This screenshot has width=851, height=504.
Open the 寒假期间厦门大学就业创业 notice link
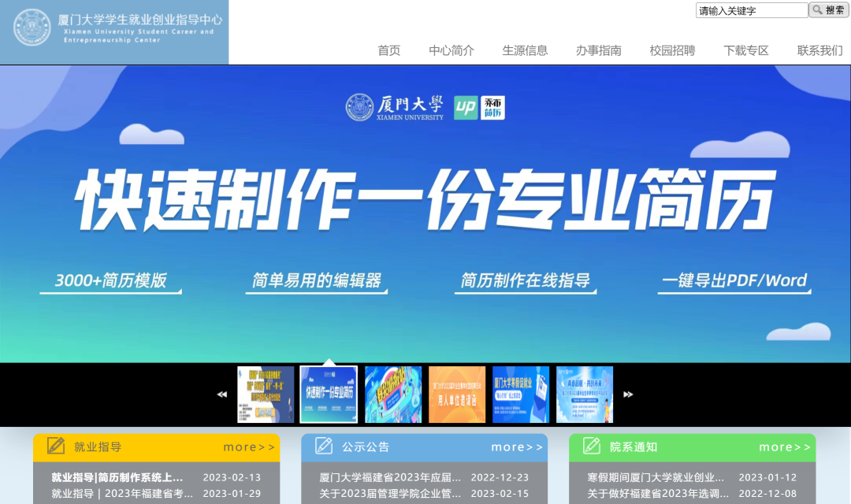[656, 477]
